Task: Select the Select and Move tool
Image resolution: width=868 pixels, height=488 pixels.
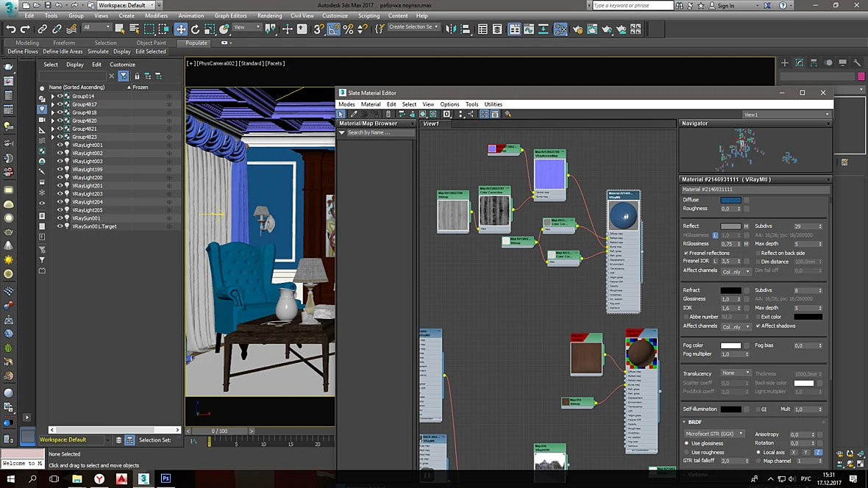Action: click(x=180, y=29)
